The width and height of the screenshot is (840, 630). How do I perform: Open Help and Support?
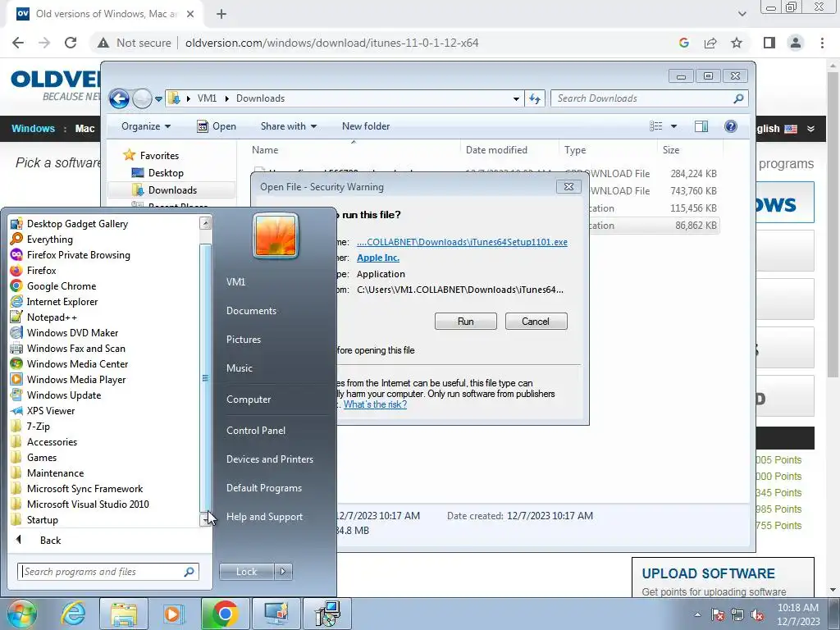(x=265, y=517)
